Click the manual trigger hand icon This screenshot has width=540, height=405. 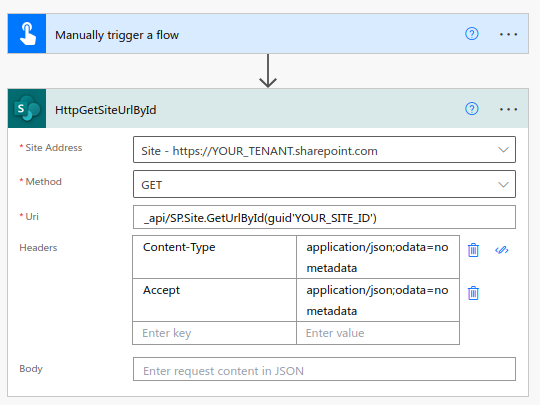tap(27, 34)
